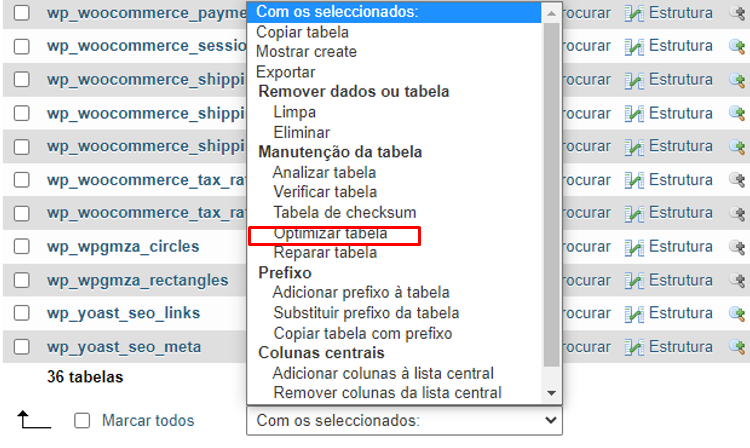The image size is (750, 448).
Task: Pick Exportar in the selected-items list
Action: coord(286,72)
